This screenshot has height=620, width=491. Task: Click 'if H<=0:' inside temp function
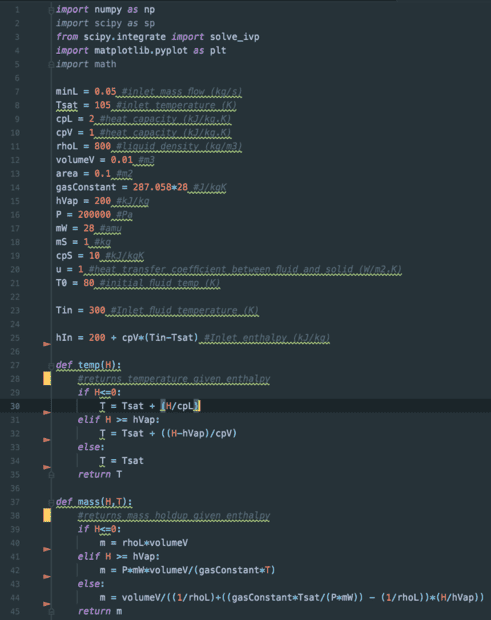pyautogui.click(x=99, y=393)
